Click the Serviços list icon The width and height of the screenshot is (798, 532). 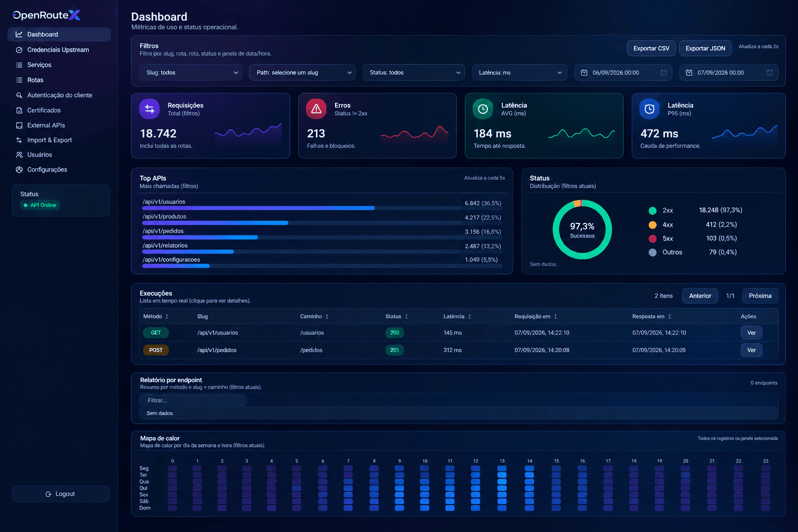pos(19,65)
